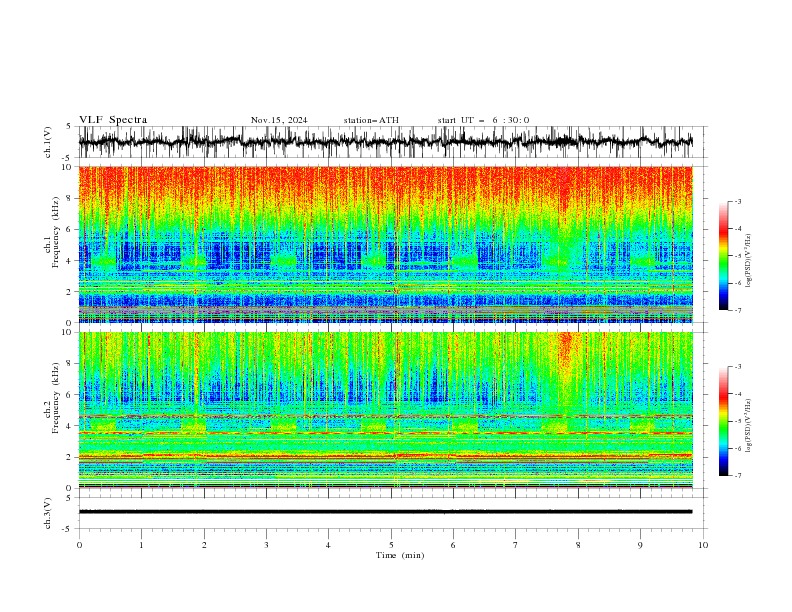Click the ch.2 spectrogram color bar

[723, 421]
